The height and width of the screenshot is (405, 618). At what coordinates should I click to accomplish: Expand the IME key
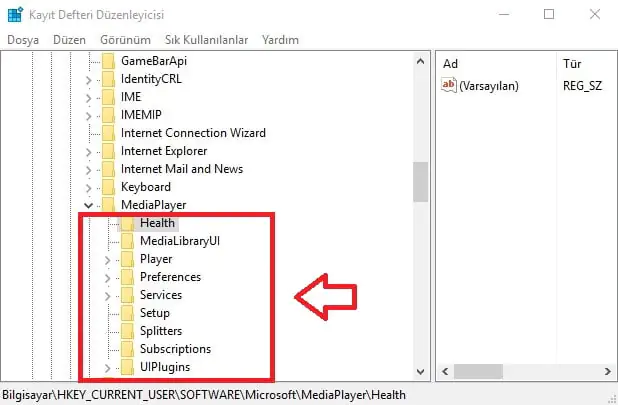click(89, 98)
